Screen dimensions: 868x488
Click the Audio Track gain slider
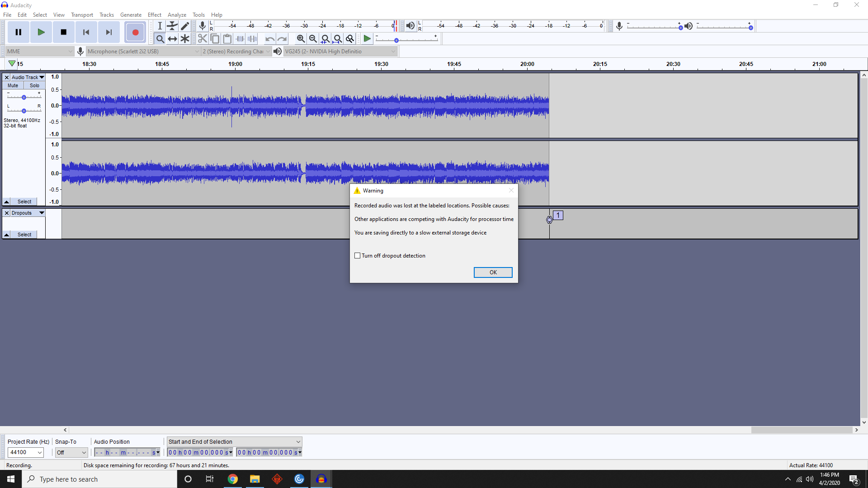click(x=24, y=97)
